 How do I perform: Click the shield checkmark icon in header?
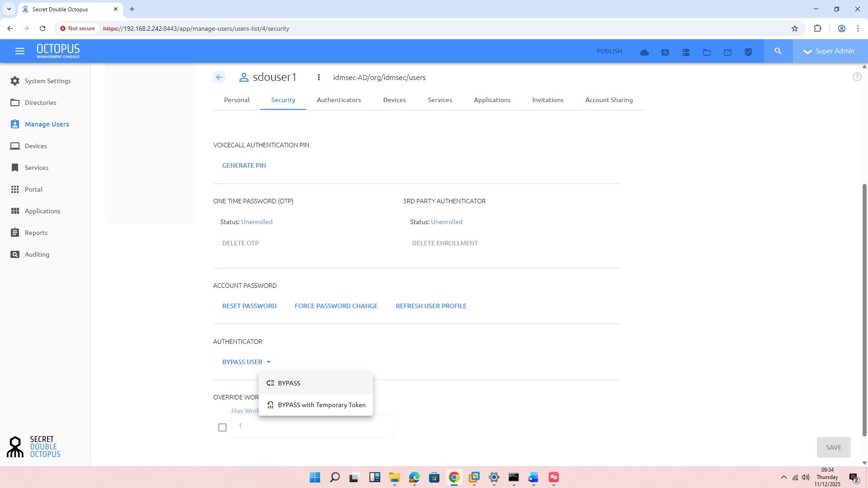point(748,52)
